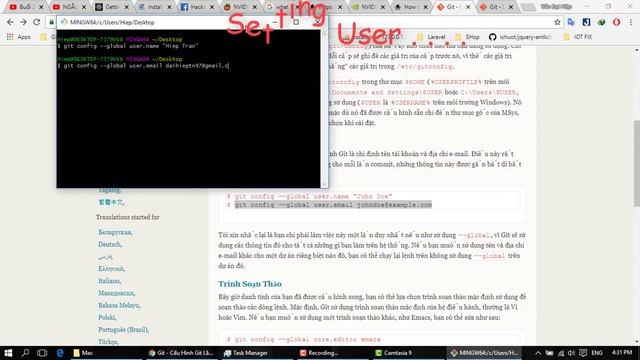
Task: Go back using Chrome's back arrow
Action: 10,22
